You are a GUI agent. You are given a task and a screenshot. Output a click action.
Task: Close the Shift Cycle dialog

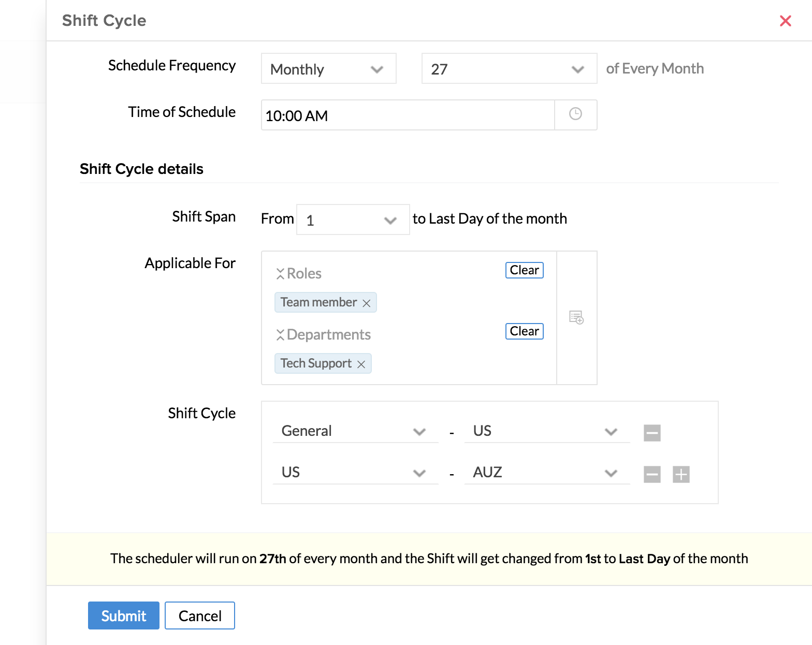click(785, 21)
